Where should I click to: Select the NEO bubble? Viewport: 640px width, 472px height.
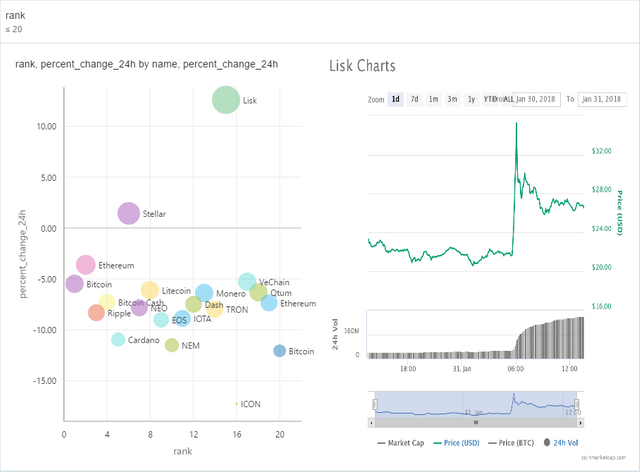coord(139,307)
